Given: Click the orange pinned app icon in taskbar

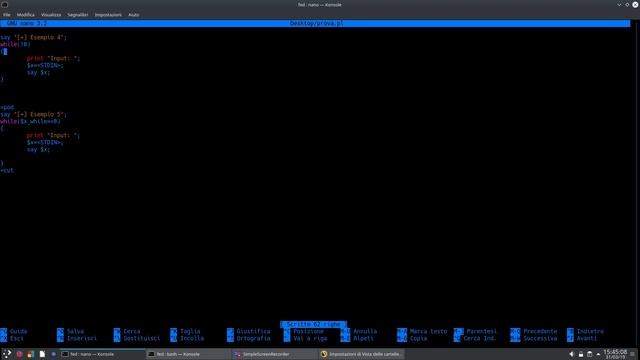Looking at the screenshot, I should pos(31,354).
